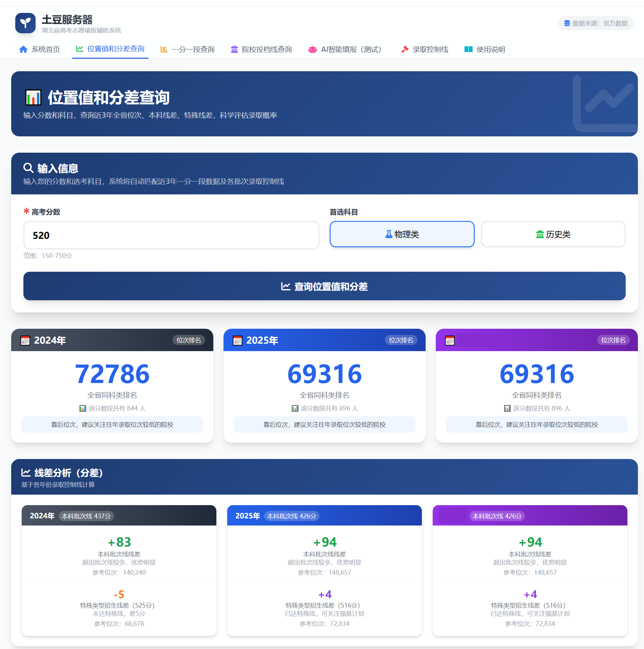The width and height of the screenshot is (644, 649).
Task: Click 参考位次：68,678 text
Action: [119, 624]
